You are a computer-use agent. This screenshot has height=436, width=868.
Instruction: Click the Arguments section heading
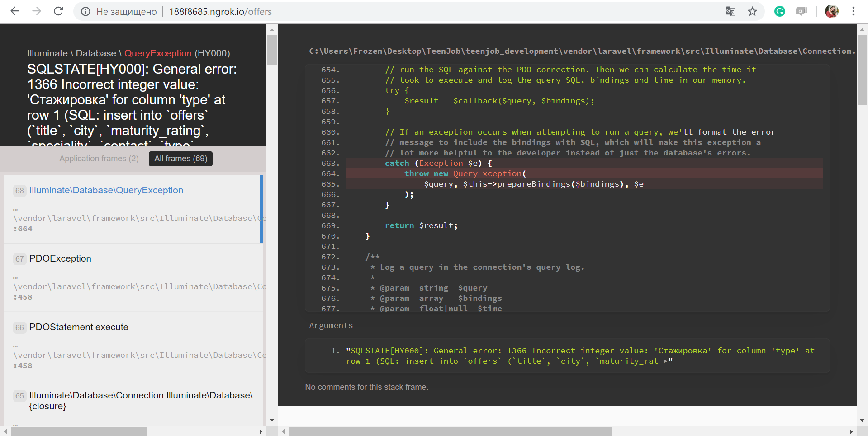pyautogui.click(x=331, y=325)
